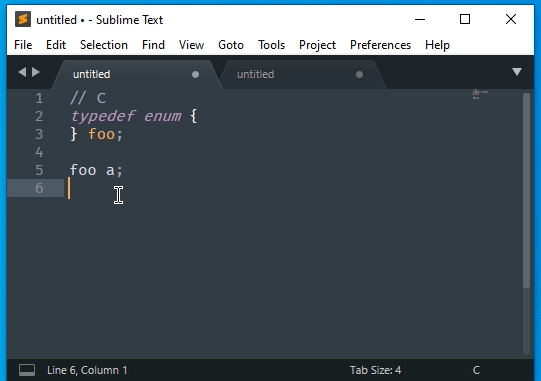Close the Sublime Text window
541x381 pixels.
pyautogui.click(x=511, y=19)
